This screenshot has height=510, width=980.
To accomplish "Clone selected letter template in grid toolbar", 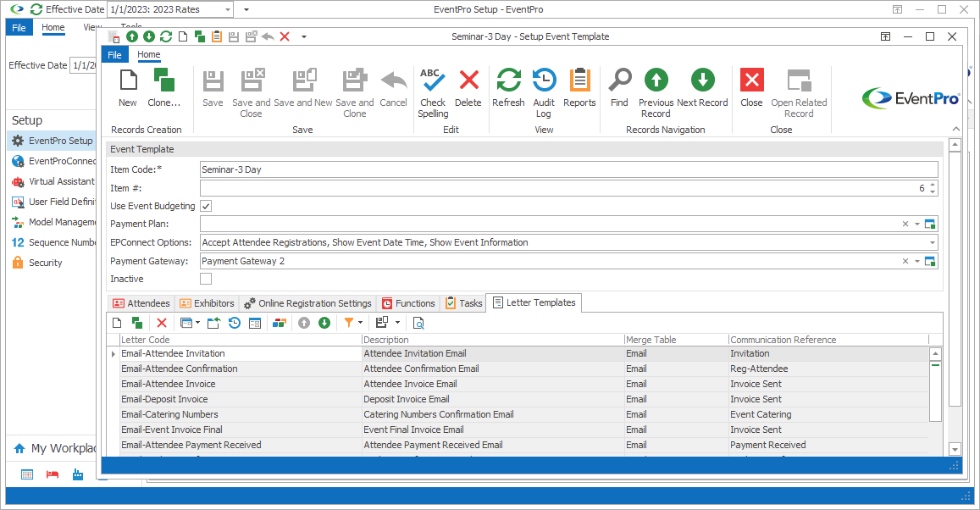I will (x=137, y=323).
